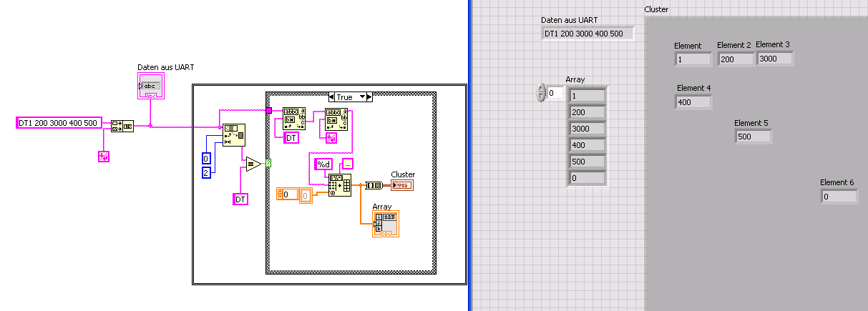Select the Daten aus UART indicator terminal

[x=150, y=87]
